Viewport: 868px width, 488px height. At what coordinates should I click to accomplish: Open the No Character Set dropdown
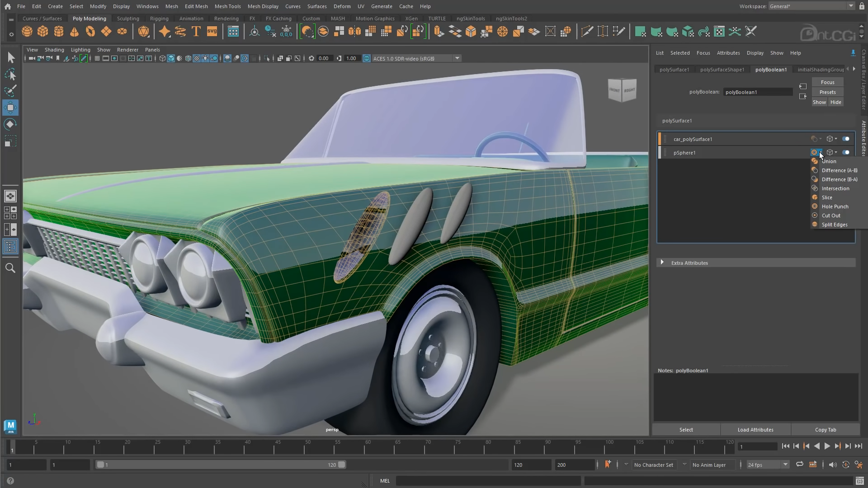coord(654,465)
